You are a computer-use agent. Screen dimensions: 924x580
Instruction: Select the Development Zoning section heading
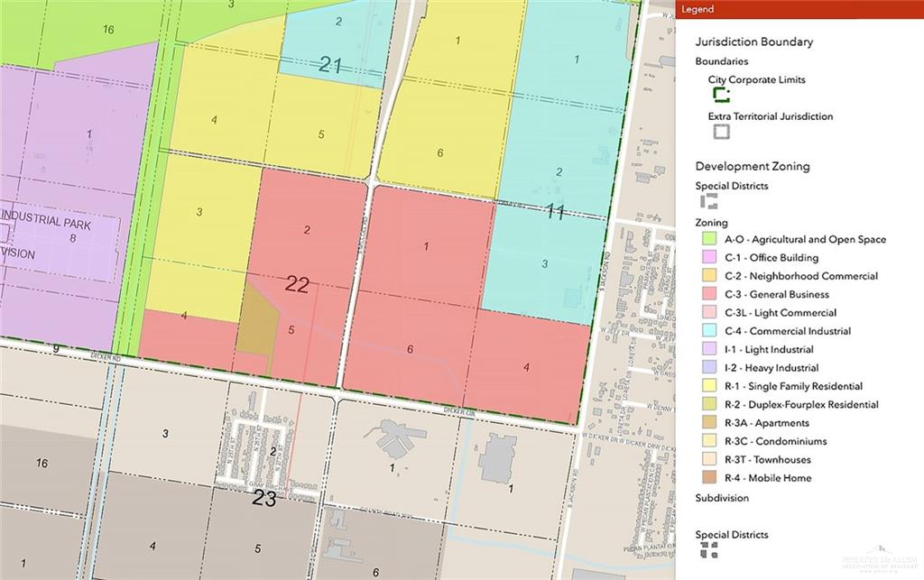753,166
